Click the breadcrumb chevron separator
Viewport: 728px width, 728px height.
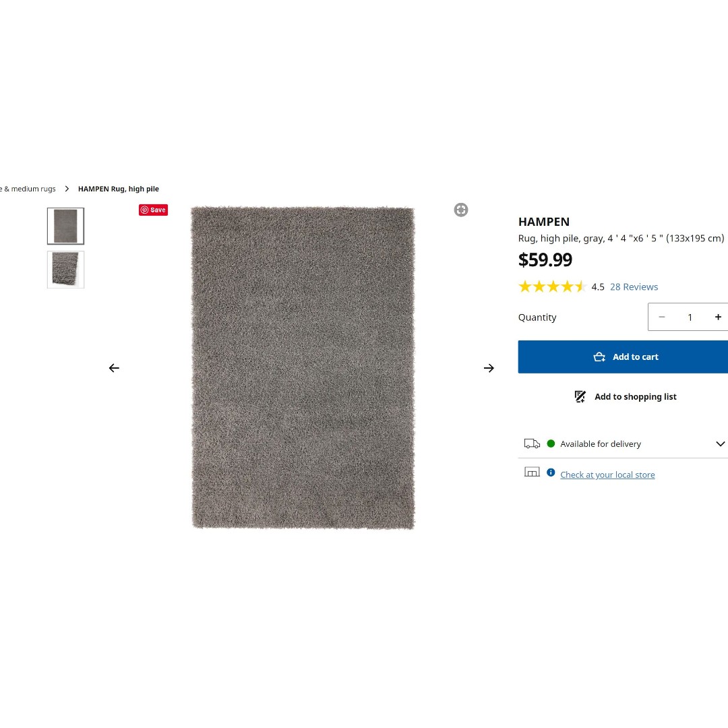[x=67, y=189]
